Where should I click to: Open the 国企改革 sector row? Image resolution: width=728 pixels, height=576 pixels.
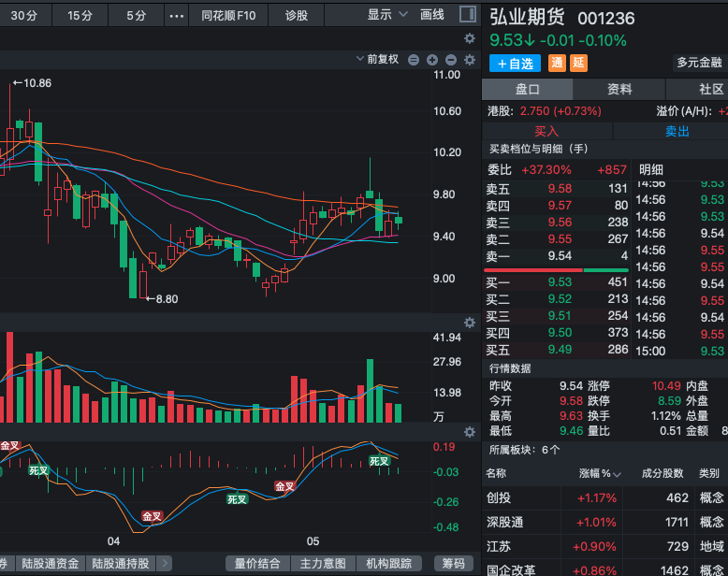click(605, 569)
